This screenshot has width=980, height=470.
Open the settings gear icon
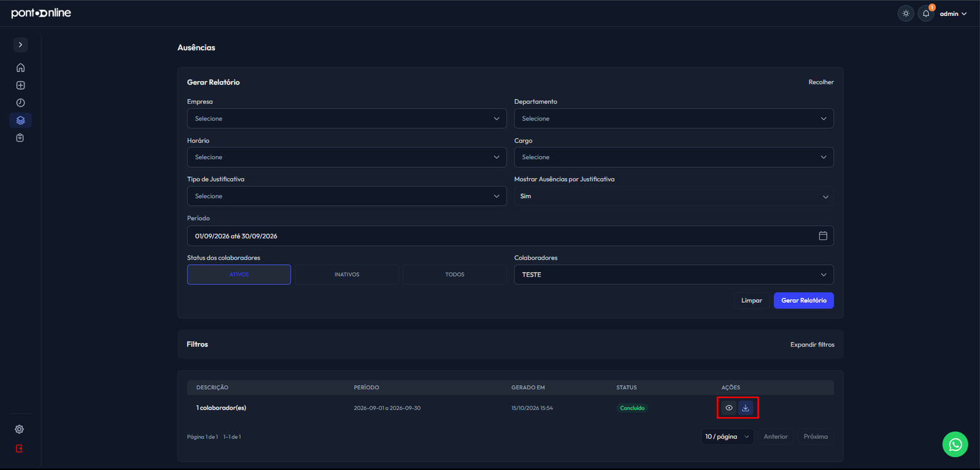click(20, 429)
